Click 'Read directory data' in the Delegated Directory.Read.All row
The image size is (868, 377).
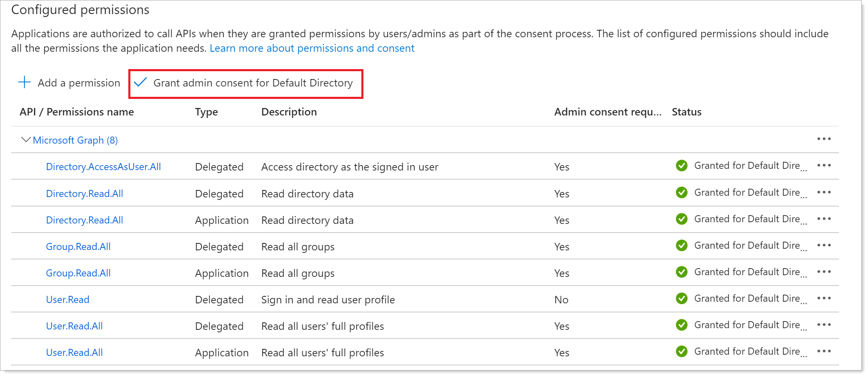pos(307,194)
